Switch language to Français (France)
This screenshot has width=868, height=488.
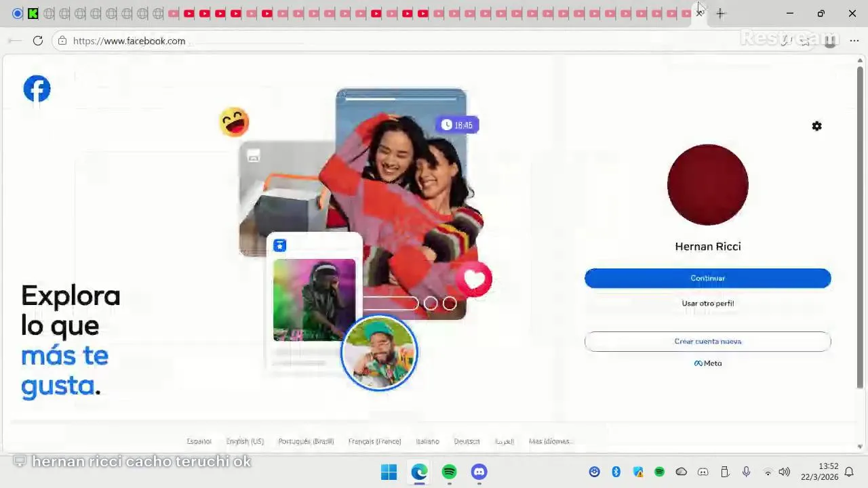point(374,441)
